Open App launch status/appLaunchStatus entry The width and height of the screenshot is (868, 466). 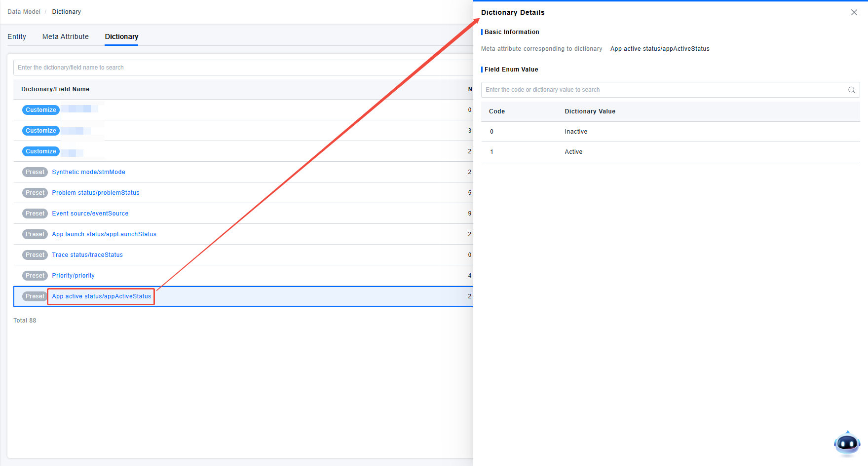point(104,234)
